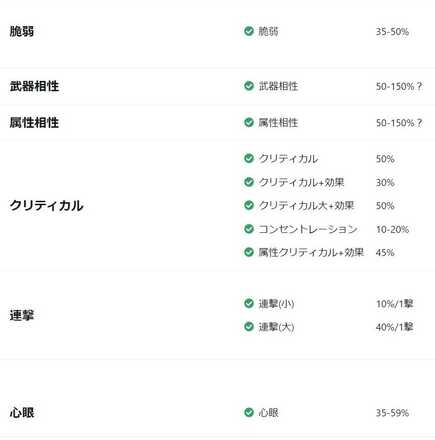This screenshot has width=435, height=440.
Task: Click the 心眼 checkmark icon
Action: click(x=249, y=412)
